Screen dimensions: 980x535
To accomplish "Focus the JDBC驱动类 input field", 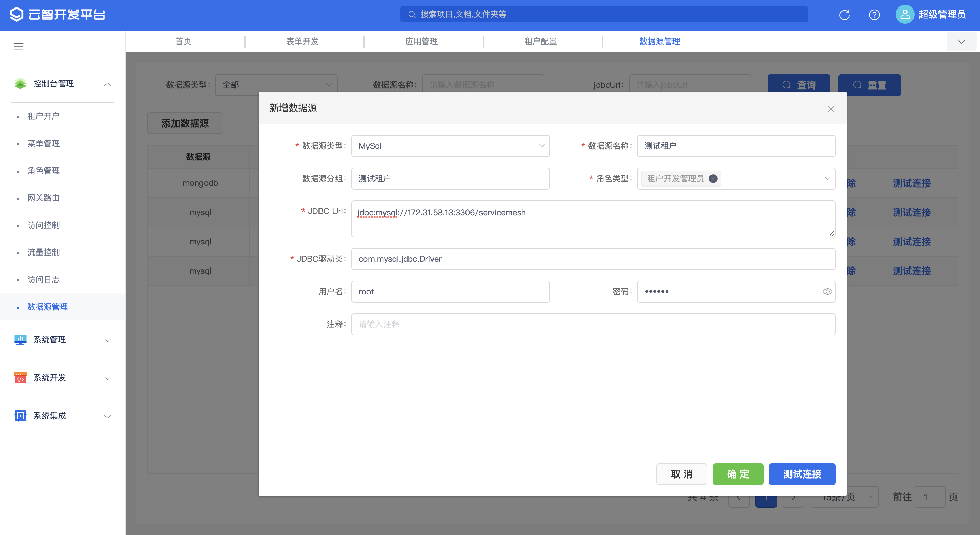I will click(593, 259).
